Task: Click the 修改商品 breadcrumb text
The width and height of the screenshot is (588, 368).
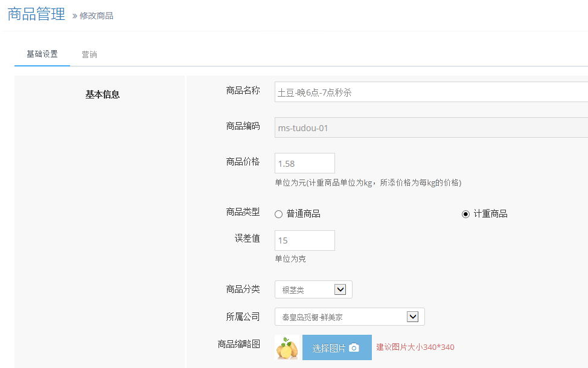Action: tap(97, 16)
